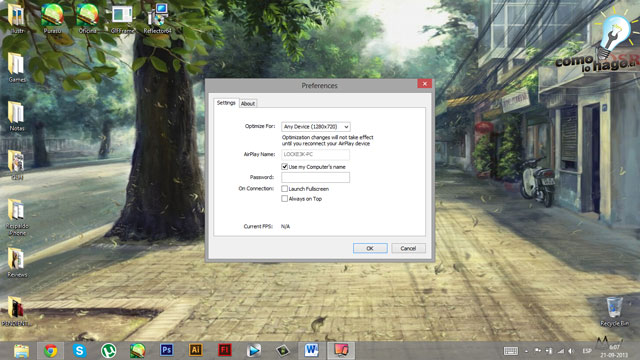Uncheck Use my Computer's name
This screenshot has height=360, width=640.
coord(284,167)
